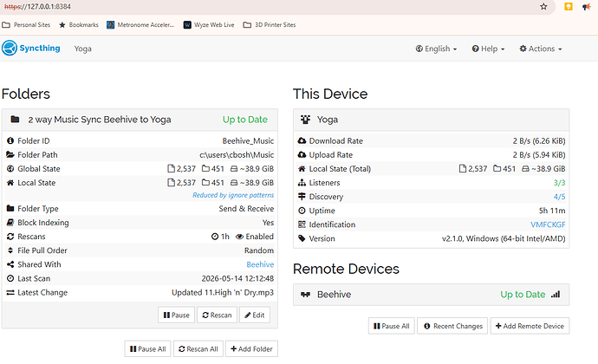The image size is (598, 364).
Task: Click the Beehive device identicon
Action: point(305,294)
